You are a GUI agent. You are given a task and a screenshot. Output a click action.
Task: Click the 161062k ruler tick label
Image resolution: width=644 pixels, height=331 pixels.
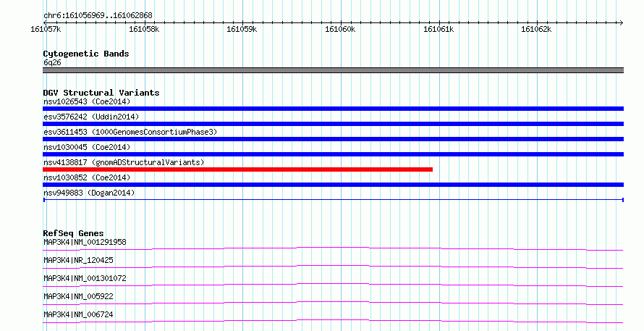(x=536, y=29)
